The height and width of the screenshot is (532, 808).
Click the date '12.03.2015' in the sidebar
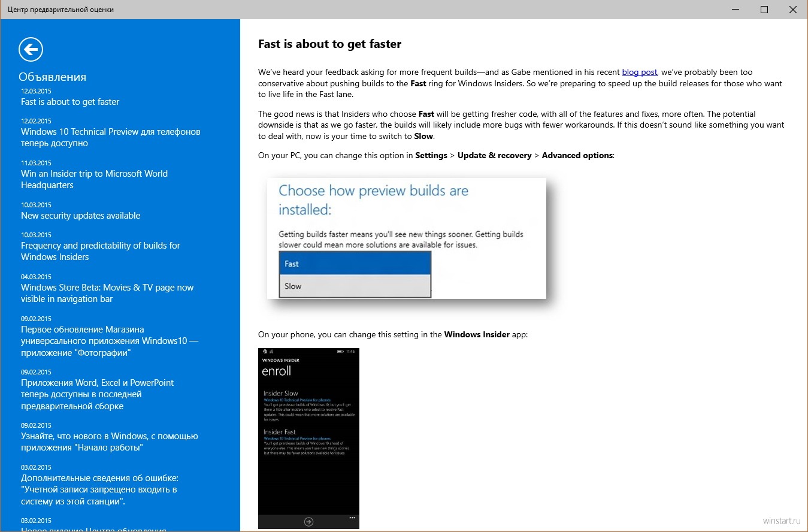(36, 91)
